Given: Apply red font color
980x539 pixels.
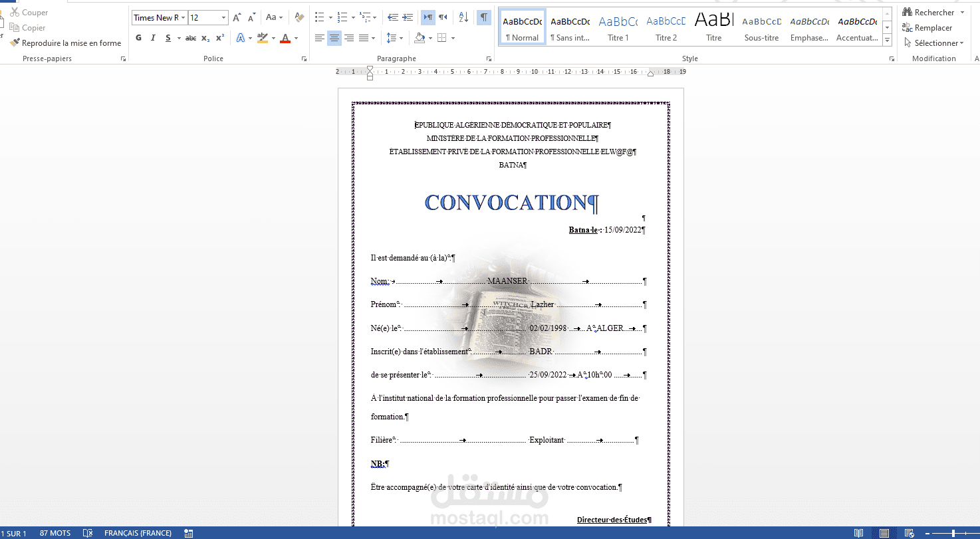Looking at the screenshot, I should [285, 38].
